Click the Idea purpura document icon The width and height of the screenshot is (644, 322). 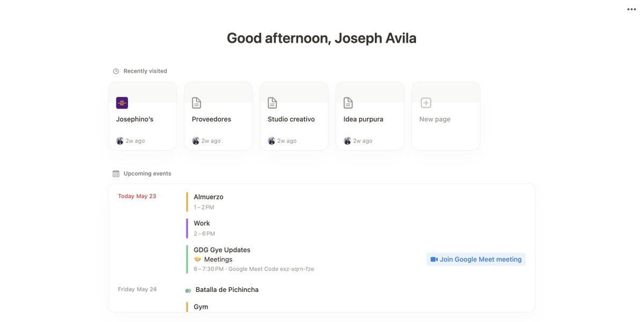click(348, 103)
